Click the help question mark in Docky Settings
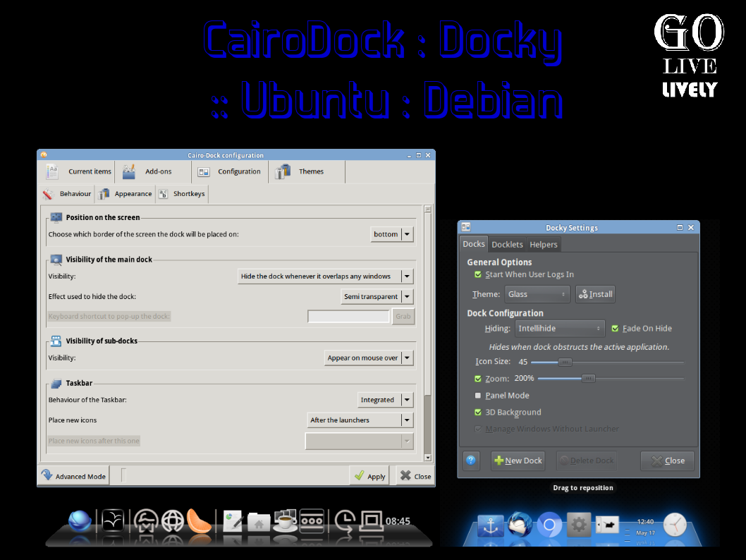The height and width of the screenshot is (560, 746). coord(470,460)
